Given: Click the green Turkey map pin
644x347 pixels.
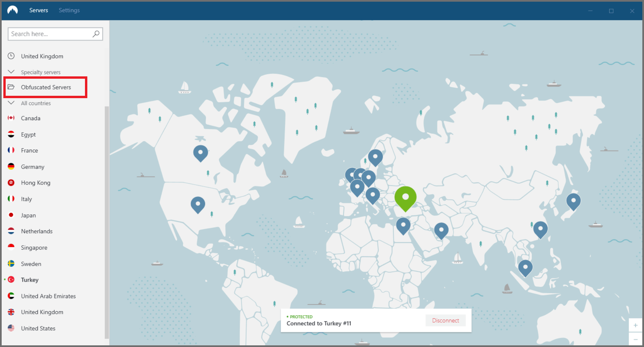Looking at the screenshot, I should (x=405, y=198).
